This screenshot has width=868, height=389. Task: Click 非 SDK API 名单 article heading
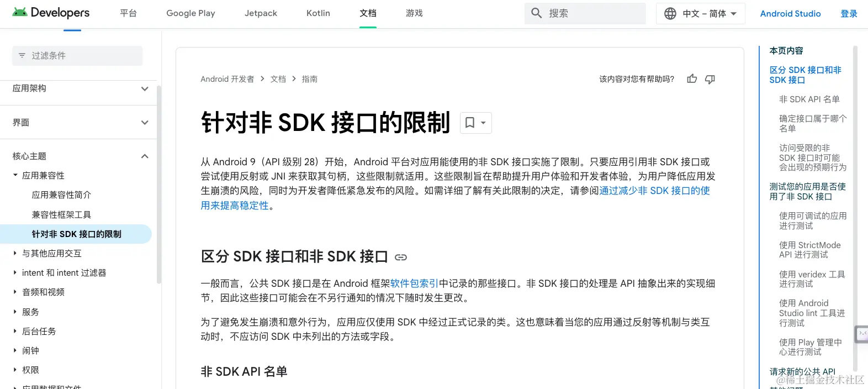pos(244,371)
